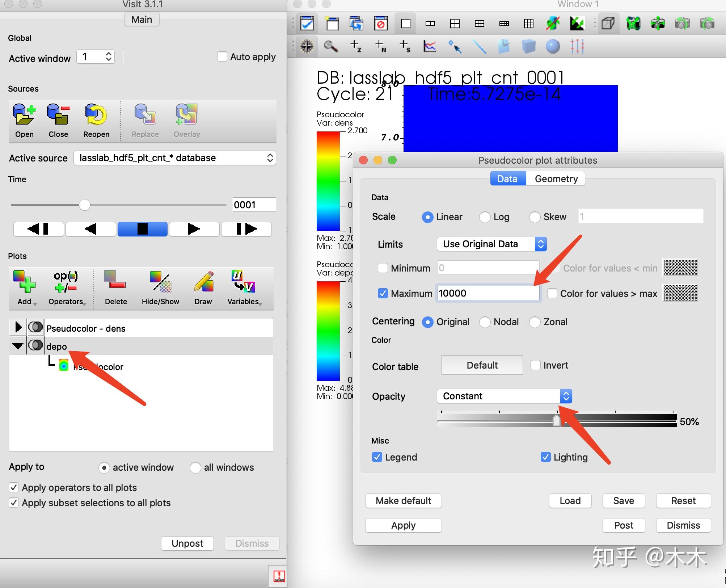Image resolution: width=726 pixels, height=588 pixels.
Task: Uncheck the Maximum limit checkbox
Action: 383,293
